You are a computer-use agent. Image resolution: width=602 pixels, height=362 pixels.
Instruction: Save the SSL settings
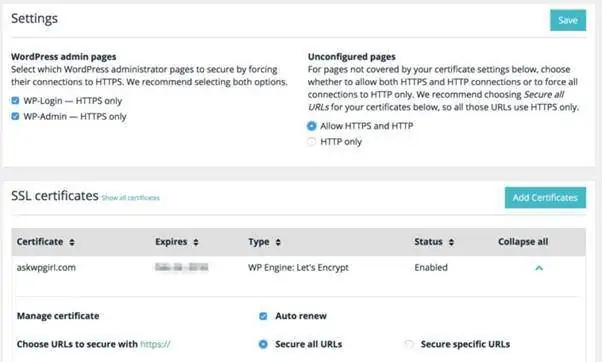click(x=568, y=20)
